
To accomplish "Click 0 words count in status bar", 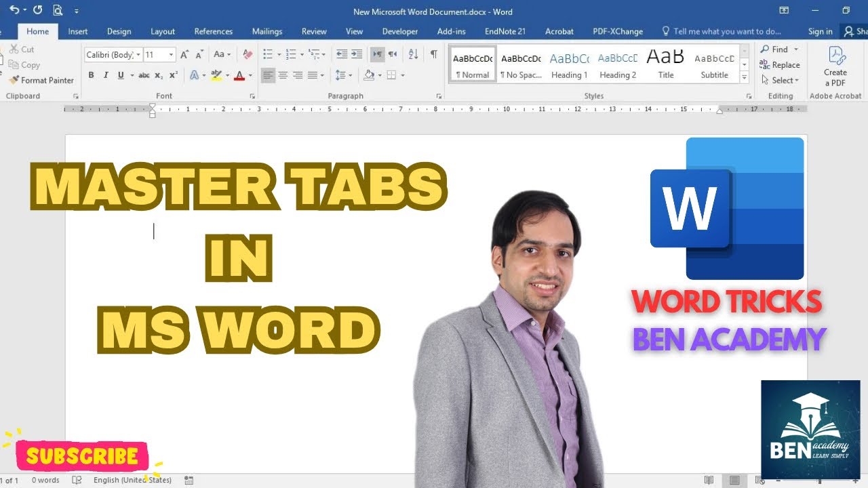I will (45, 480).
